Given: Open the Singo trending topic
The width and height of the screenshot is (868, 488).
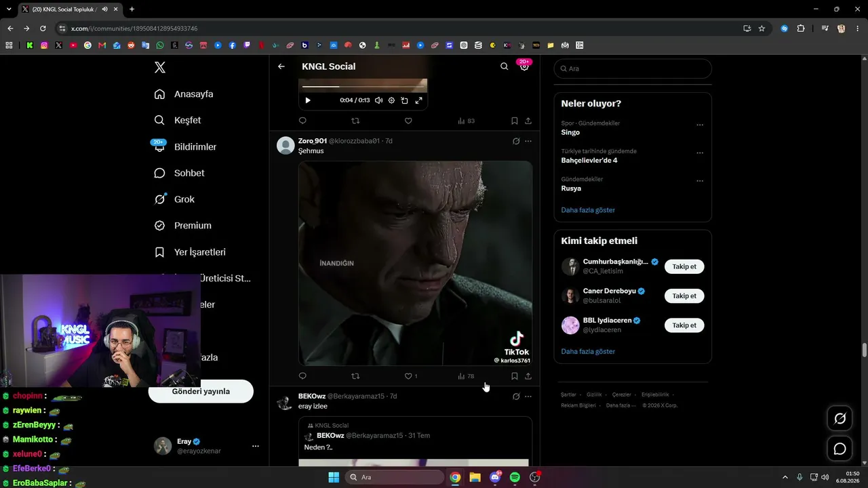Looking at the screenshot, I should (x=570, y=132).
